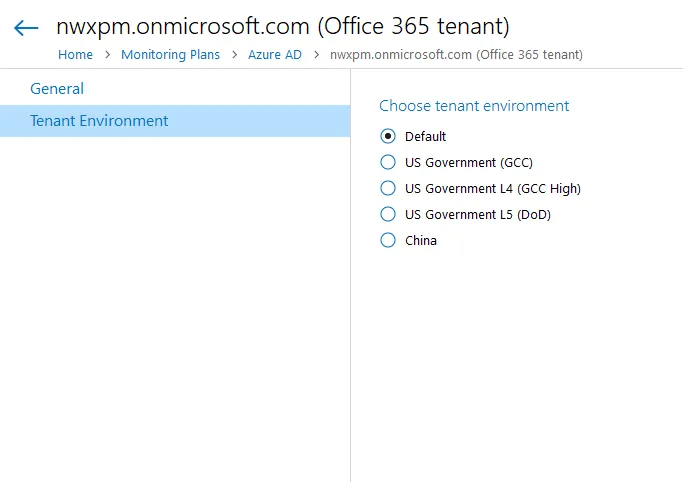This screenshot has width=683, height=482.
Task: Select the Default tenant environment radio
Action: click(x=388, y=136)
